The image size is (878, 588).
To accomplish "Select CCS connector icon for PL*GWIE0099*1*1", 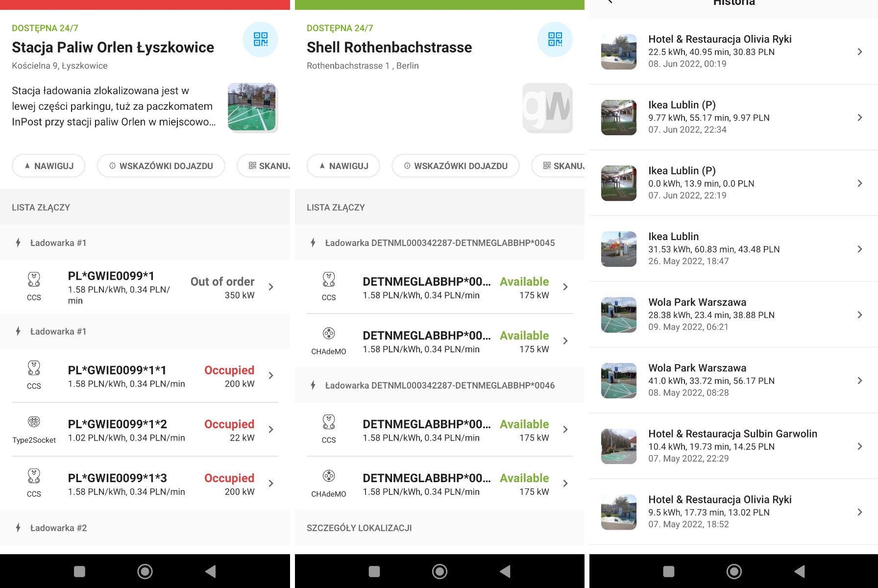I will (x=34, y=368).
